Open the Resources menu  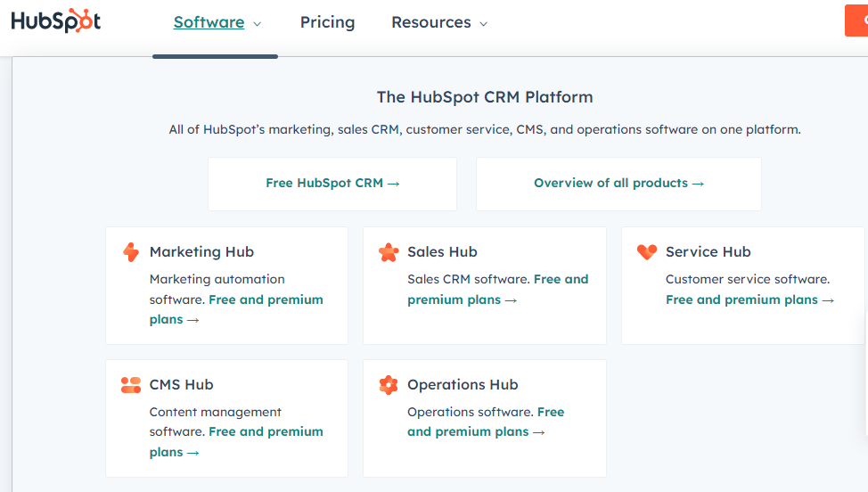tap(430, 22)
